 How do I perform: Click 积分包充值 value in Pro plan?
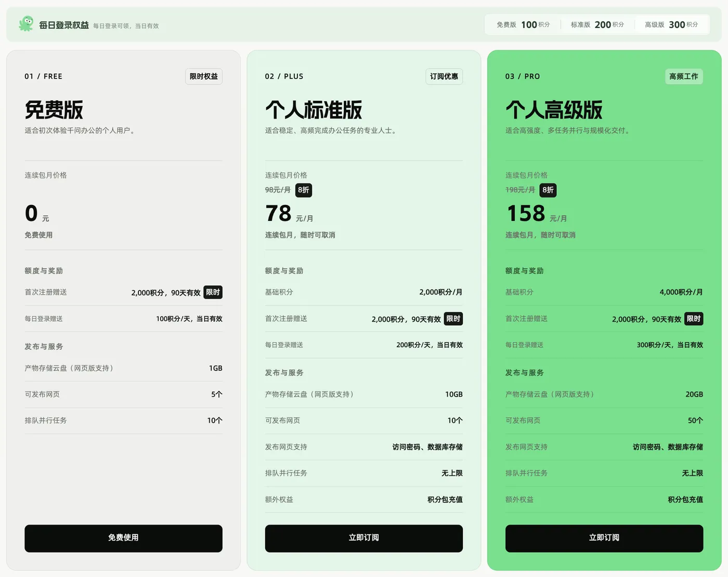tap(685, 500)
